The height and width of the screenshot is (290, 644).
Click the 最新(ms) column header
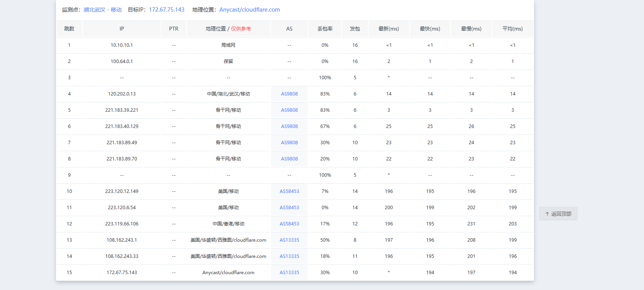pos(389,29)
